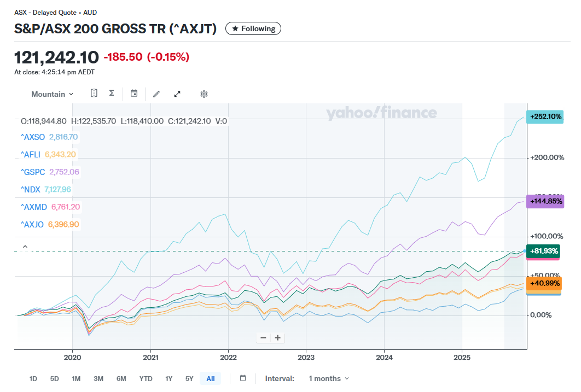Open the chart events calendar icon
581x392 pixels.
(134, 93)
